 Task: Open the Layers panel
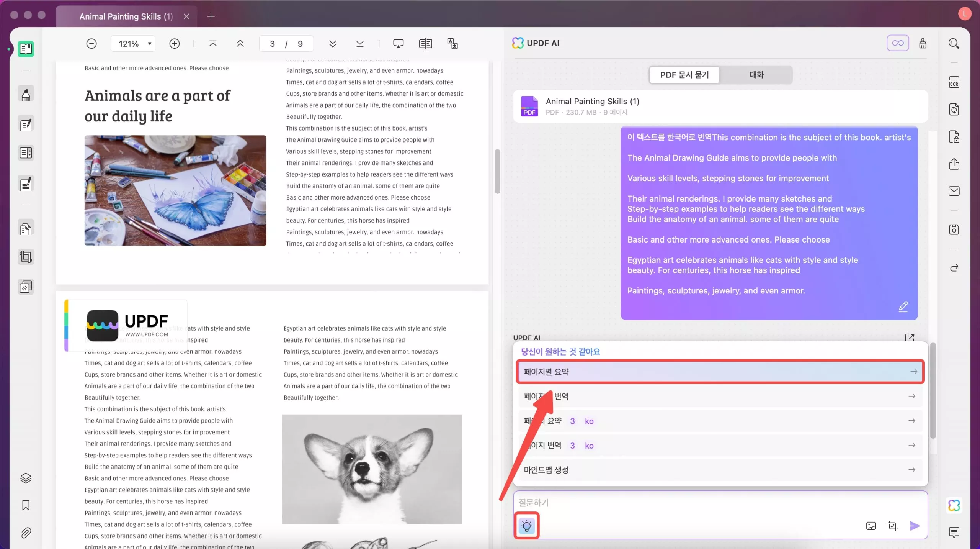pyautogui.click(x=26, y=478)
